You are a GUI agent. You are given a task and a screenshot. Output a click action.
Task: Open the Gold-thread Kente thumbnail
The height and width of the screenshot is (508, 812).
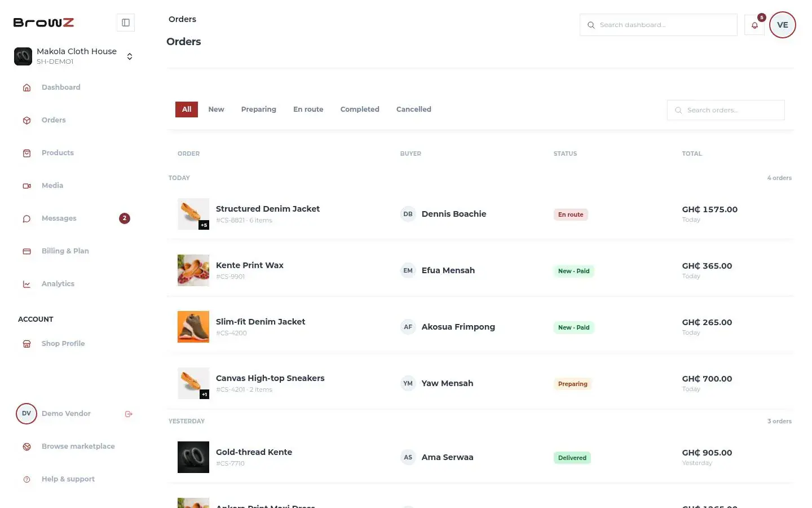[193, 457]
